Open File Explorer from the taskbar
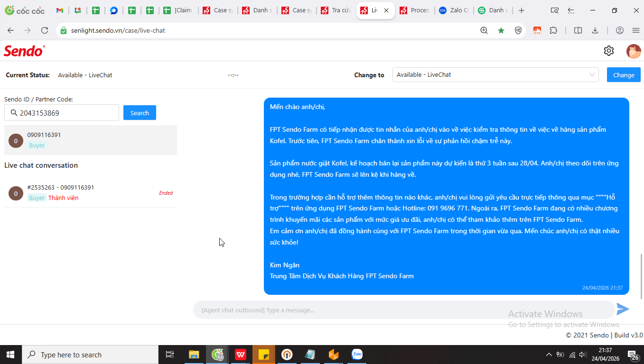Screen dimensions: 644x364 click(194, 355)
